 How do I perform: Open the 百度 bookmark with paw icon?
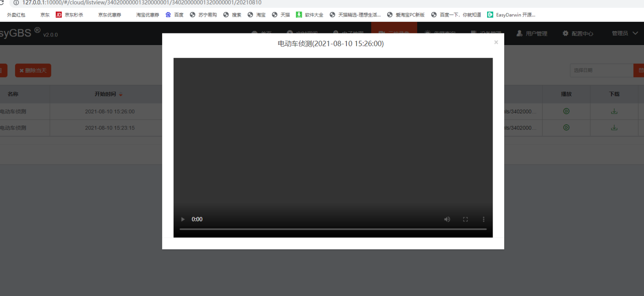[175, 15]
